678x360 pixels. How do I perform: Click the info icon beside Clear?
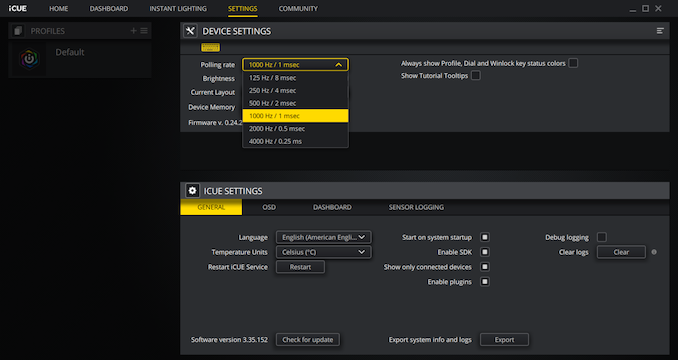click(654, 252)
